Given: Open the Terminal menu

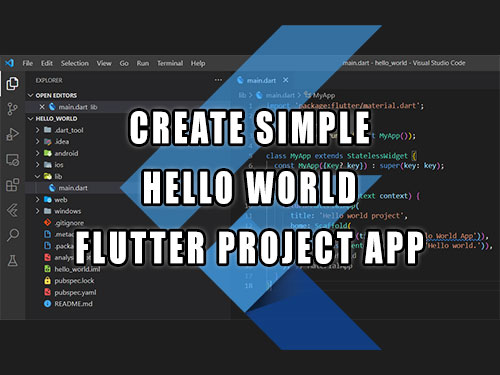Looking at the screenshot, I should tap(170, 63).
